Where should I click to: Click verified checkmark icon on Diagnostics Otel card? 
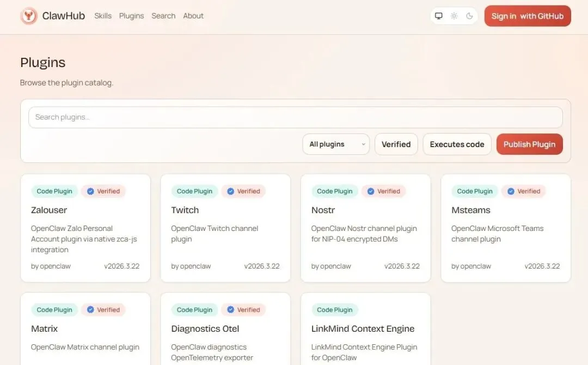click(x=231, y=309)
